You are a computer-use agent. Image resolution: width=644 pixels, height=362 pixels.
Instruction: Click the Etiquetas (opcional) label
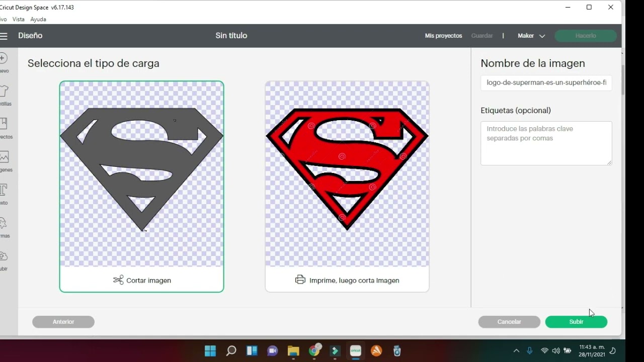click(x=516, y=111)
